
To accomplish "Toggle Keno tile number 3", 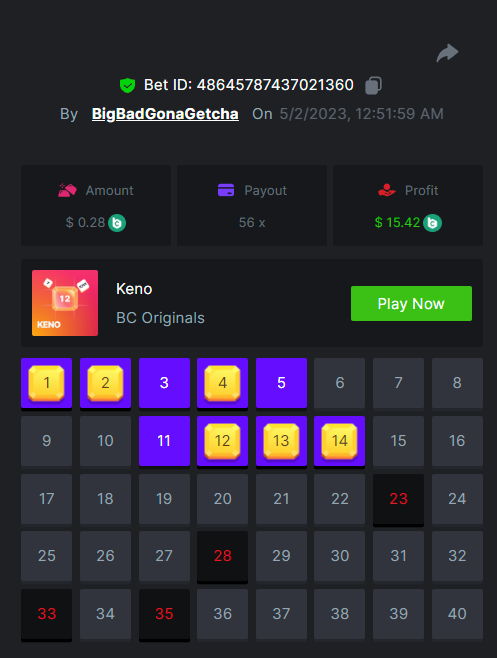I will [x=164, y=383].
